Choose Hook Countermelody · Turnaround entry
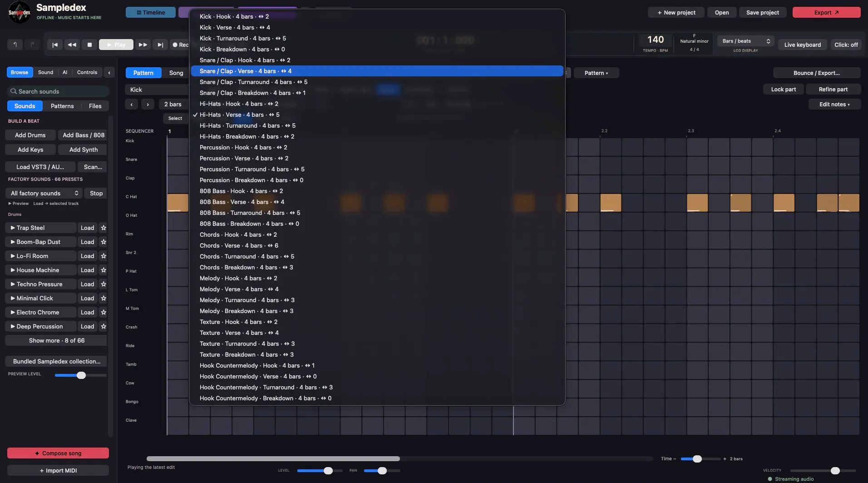 coord(377,387)
